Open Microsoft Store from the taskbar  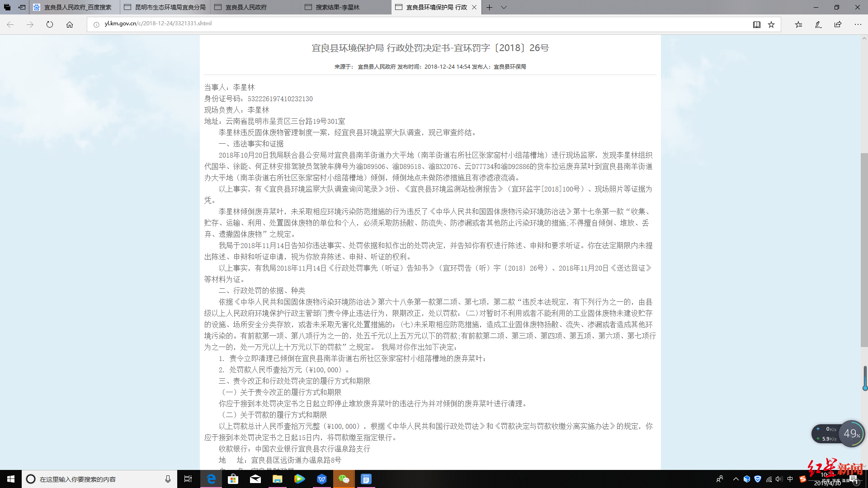[x=233, y=479]
